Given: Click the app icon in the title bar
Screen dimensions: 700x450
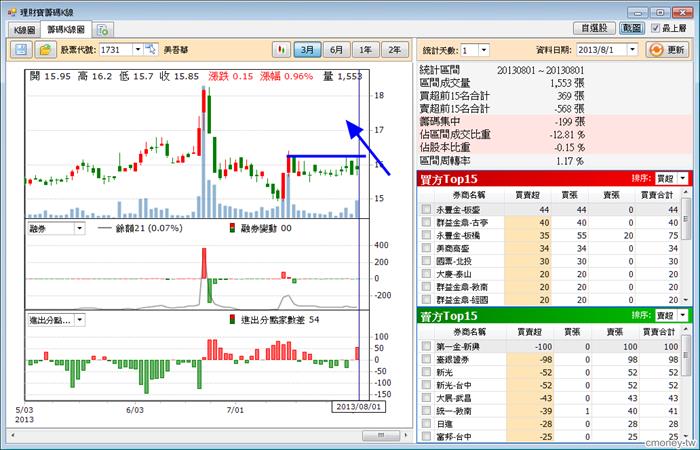Looking at the screenshot, I should click(10, 9).
